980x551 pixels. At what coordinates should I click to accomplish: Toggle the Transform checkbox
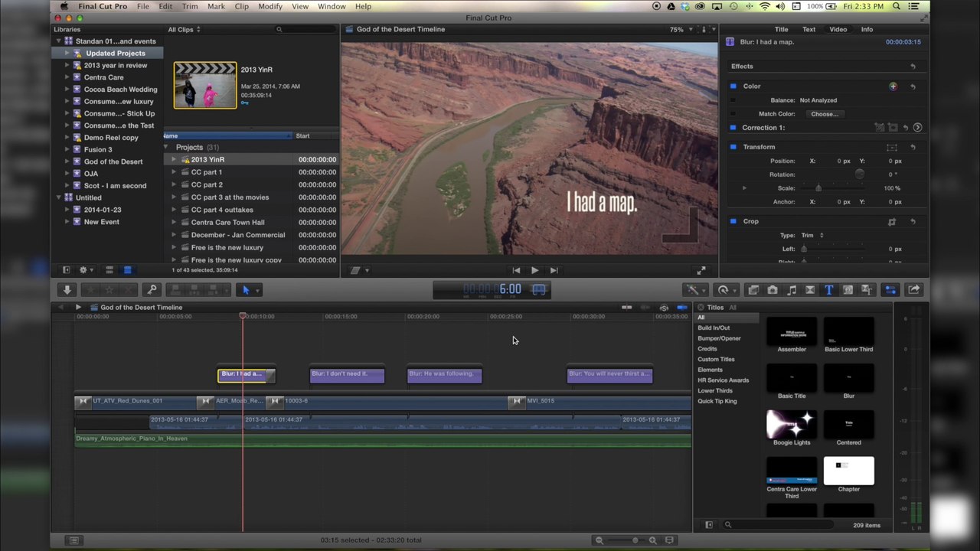(x=733, y=147)
